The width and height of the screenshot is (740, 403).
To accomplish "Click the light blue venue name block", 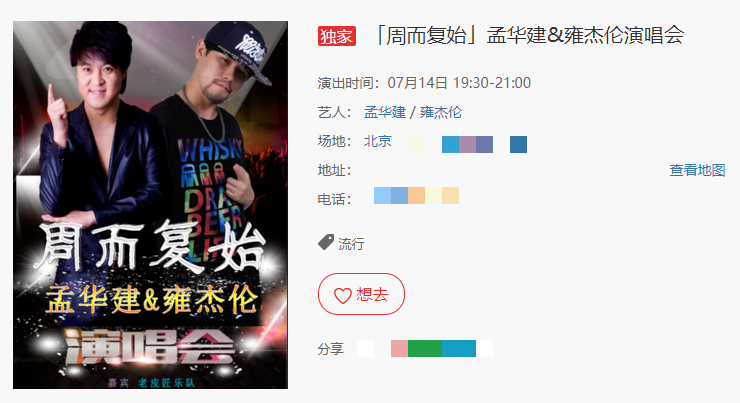I will (450, 144).
